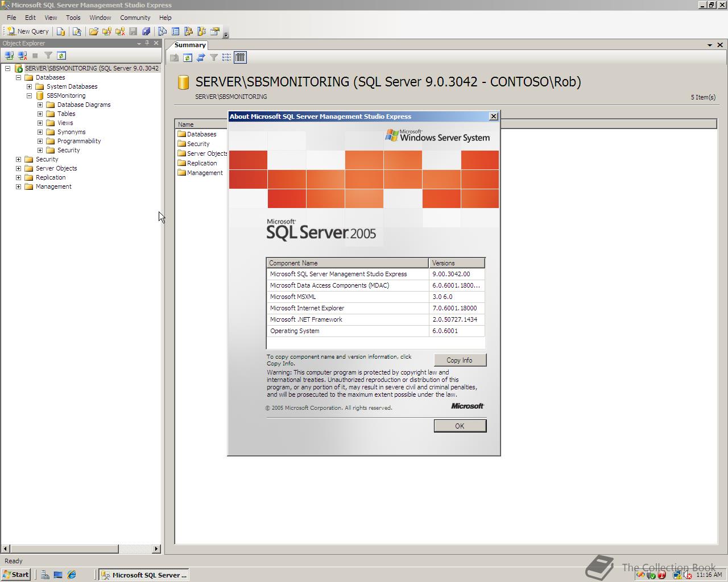Open the Help menu

coord(165,18)
